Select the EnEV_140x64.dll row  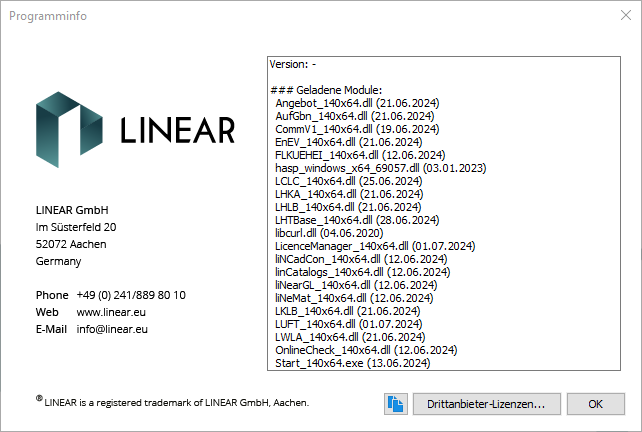pyautogui.click(x=348, y=142)
